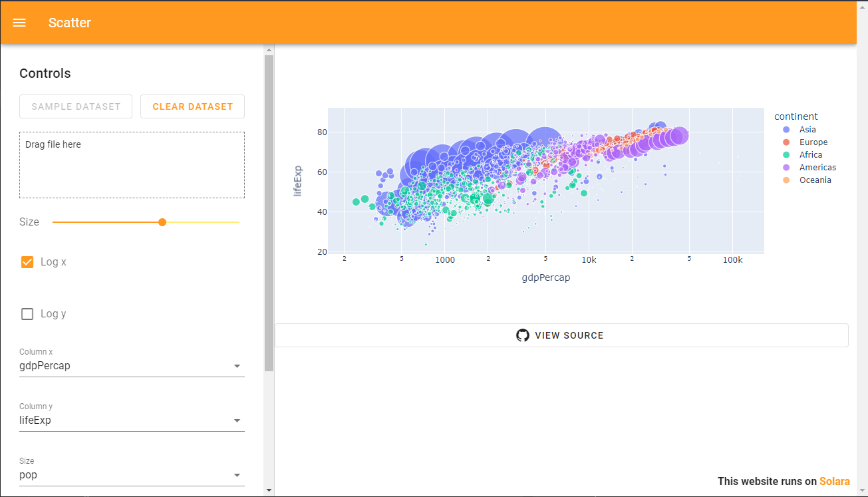Click the Asia blue legend marker
Image resolution: width=868 pixels, height=497 pixels.
[x=786, y=130]
